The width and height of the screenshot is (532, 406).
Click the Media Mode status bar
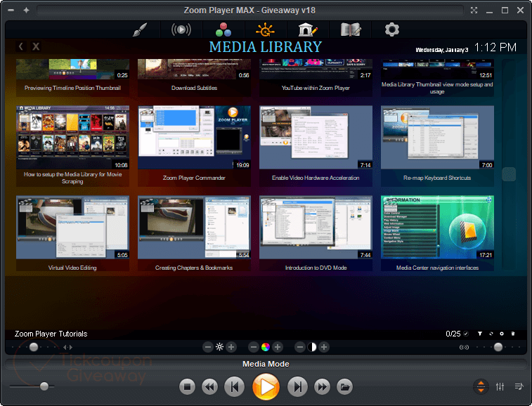pos(266,364)
